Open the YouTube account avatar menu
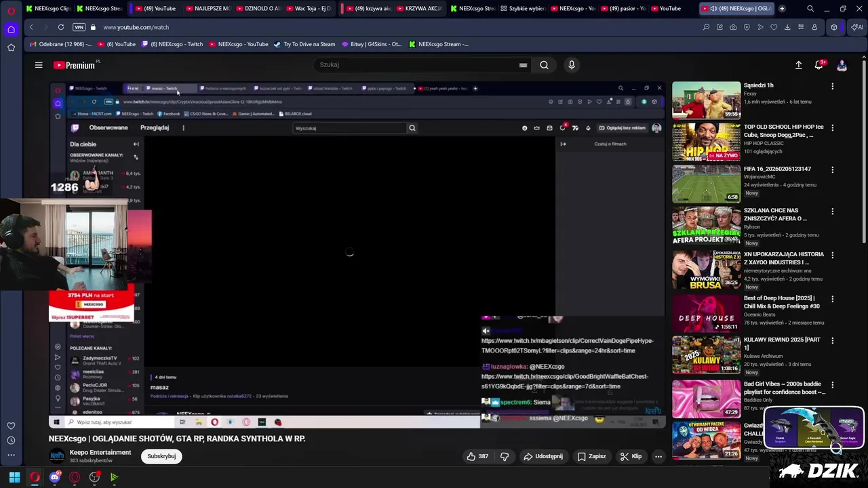This screenshot has height=488, width=868. coord(842,65)
